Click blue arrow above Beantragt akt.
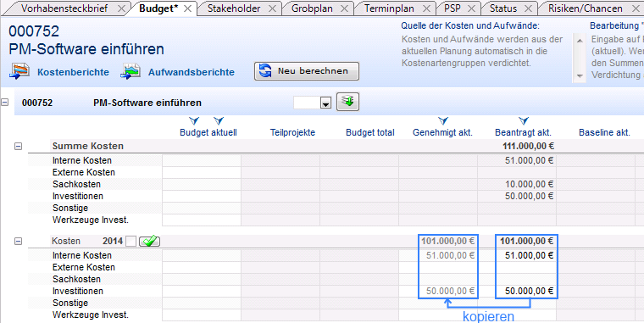The image size is (644, 323). [x=524, y=121]
